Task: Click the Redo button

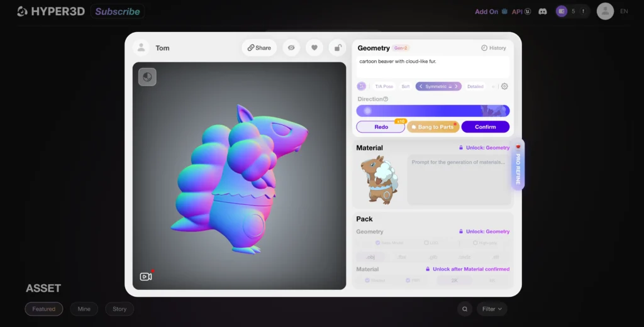Action: click(x=381, y=127)
